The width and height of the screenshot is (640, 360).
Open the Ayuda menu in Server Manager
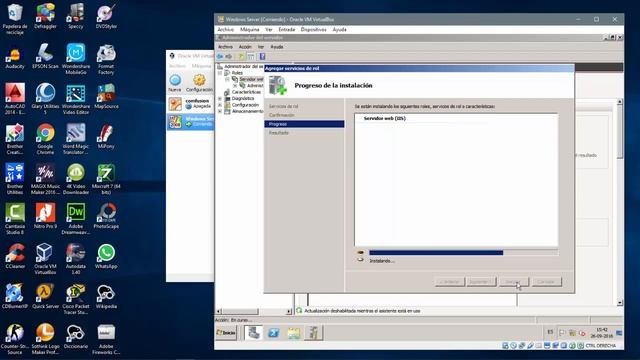(x=277, y=47)
